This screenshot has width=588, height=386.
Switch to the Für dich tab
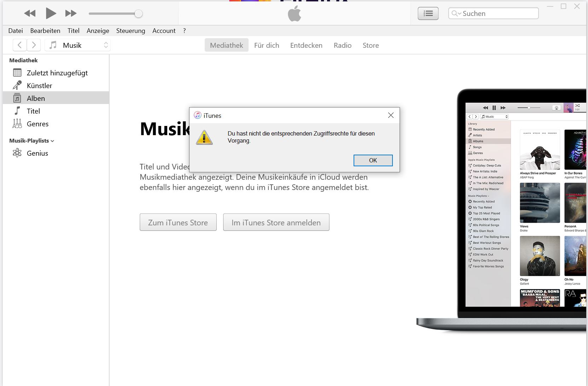click(x=267, y=45)
